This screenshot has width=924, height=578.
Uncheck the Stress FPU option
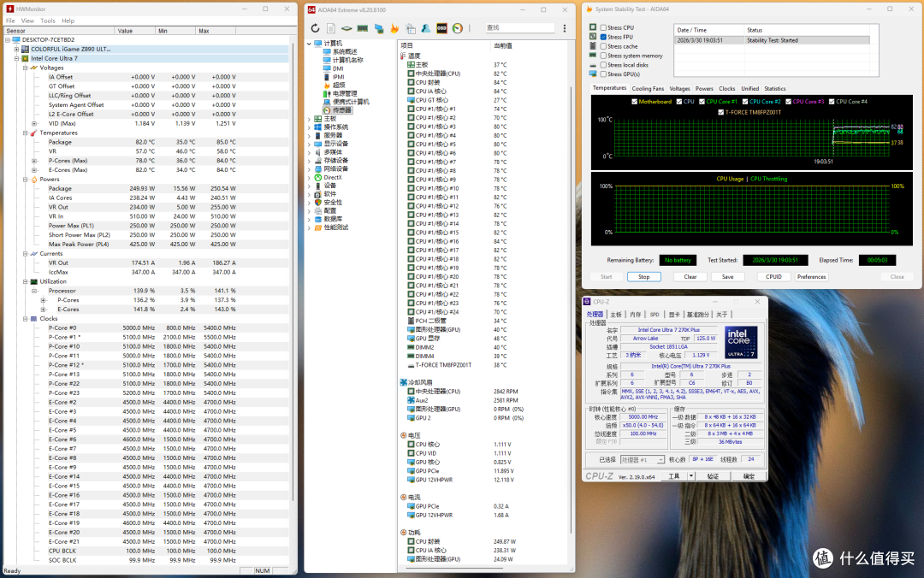(x=603, y=37)
